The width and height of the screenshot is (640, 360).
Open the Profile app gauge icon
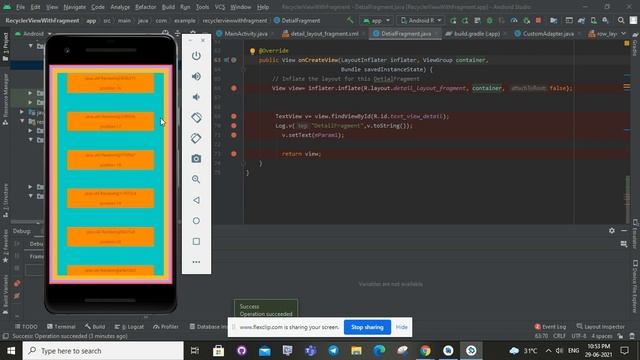point(514,20)
